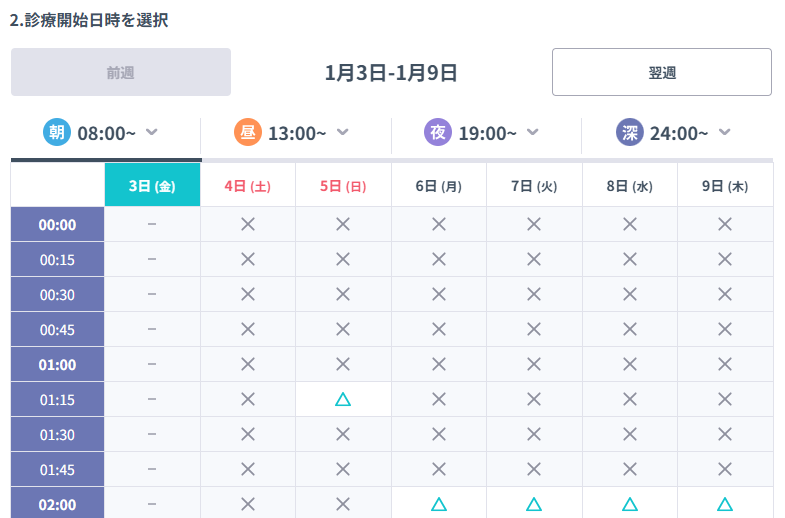Book the 9日 02:00 triangle slot

(x=725, y=504)
